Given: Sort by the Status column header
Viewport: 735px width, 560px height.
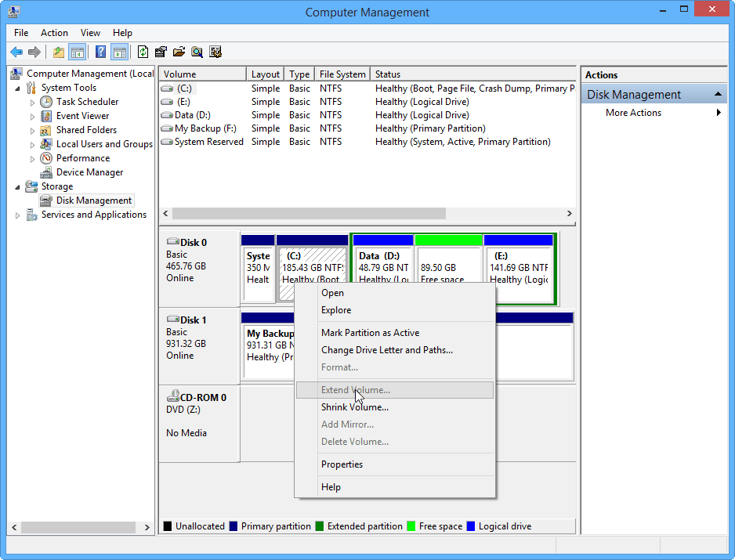Looking at the screenshot, I should tap(473, 74).
